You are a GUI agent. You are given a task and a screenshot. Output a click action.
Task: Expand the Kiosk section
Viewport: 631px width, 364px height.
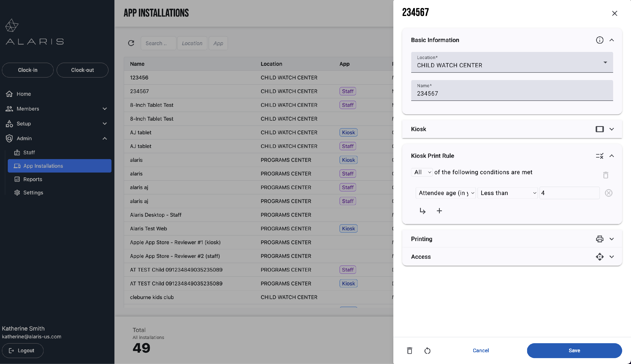click(611, 129)
